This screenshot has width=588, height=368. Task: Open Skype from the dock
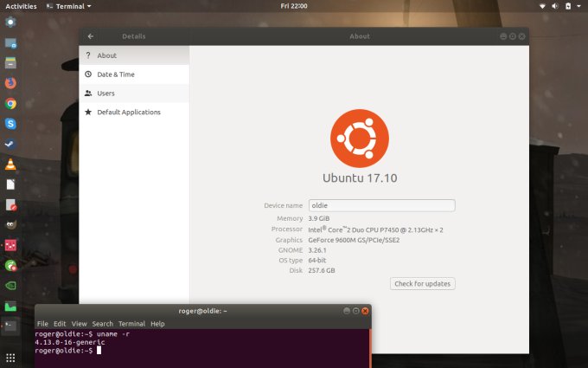10,124
